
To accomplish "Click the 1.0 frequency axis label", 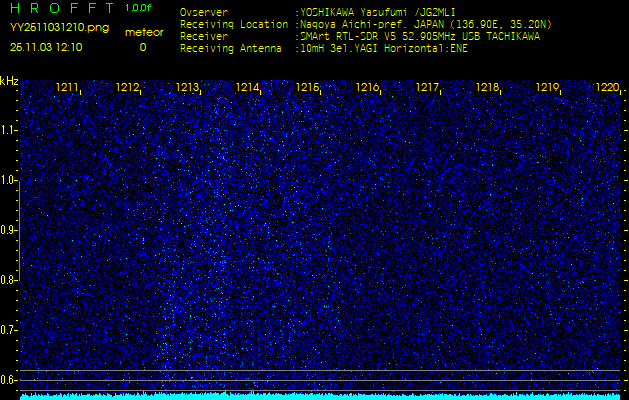I will click(9, 180).
